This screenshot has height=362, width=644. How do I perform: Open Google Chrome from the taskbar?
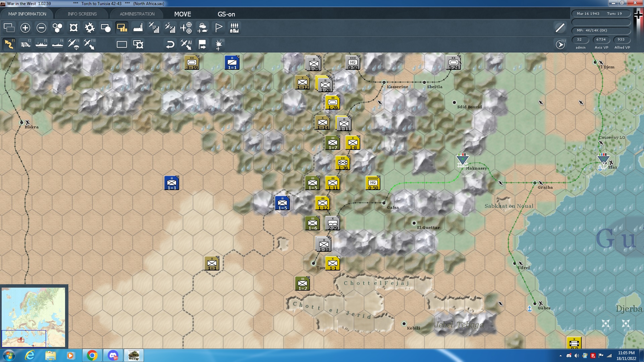(92, 355)
